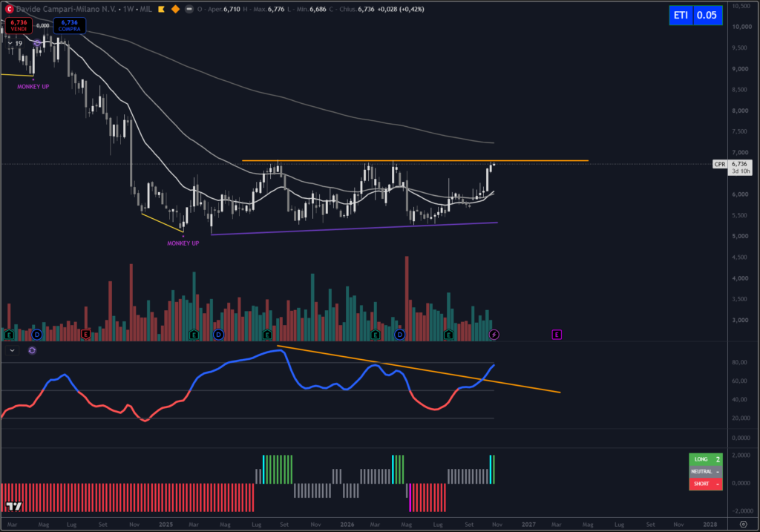This screenshot has width=760, height=532.
Task: Click the red 6,736 VENDI sell button
Action: click(x=19, y=26)
